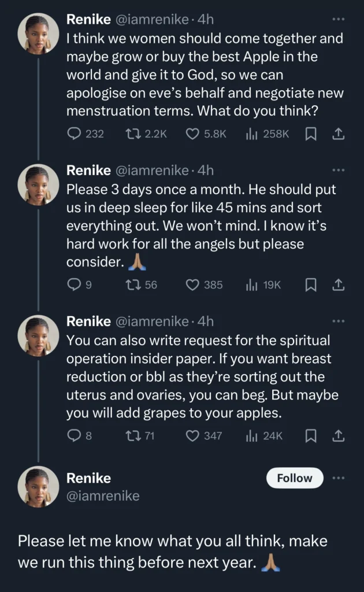The width and height of the screenshot is (364, 592).
Task: Like the tweet with 5.8K likes
Action: click(x=192, y=134)
